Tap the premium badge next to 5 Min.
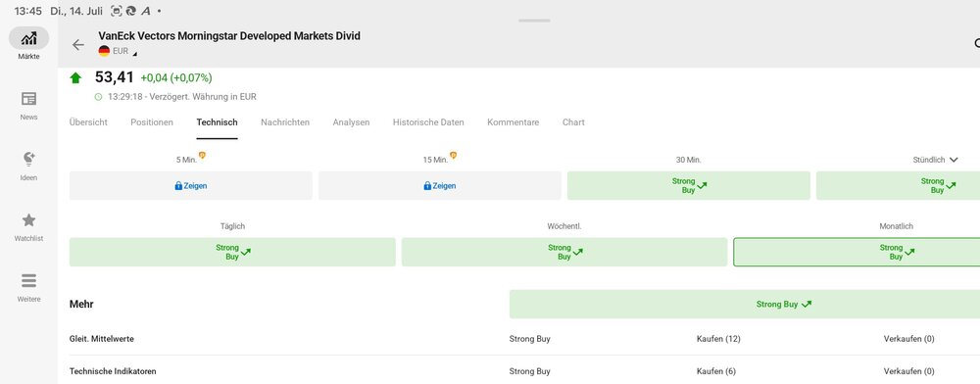980x384 pixels. point(202,156)
